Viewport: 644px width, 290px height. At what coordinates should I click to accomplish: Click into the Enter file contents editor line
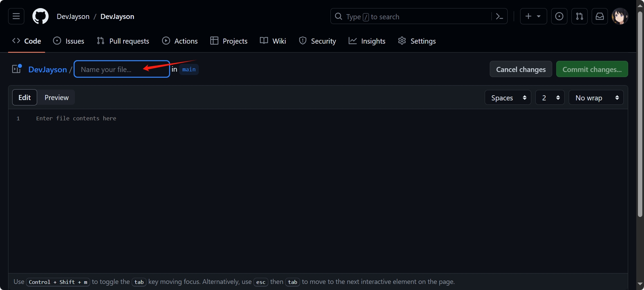76,118
